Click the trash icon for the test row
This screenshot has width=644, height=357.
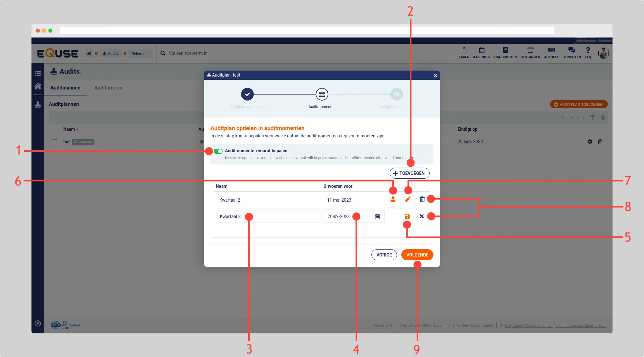pyautogui.click(x=600, y=142)
